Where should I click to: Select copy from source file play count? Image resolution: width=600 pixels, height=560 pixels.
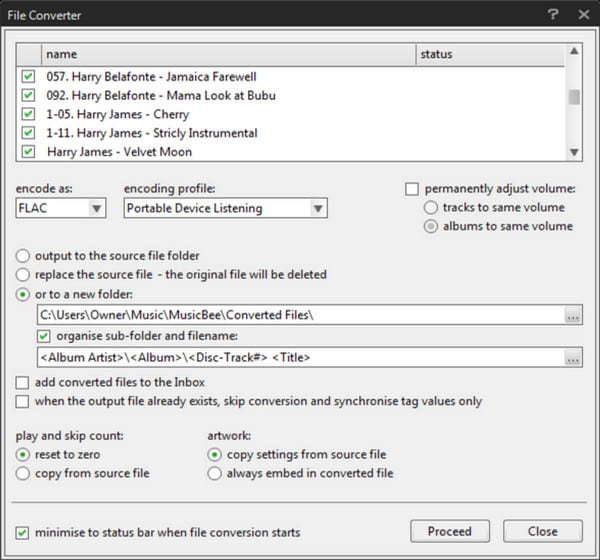[23, 473]
